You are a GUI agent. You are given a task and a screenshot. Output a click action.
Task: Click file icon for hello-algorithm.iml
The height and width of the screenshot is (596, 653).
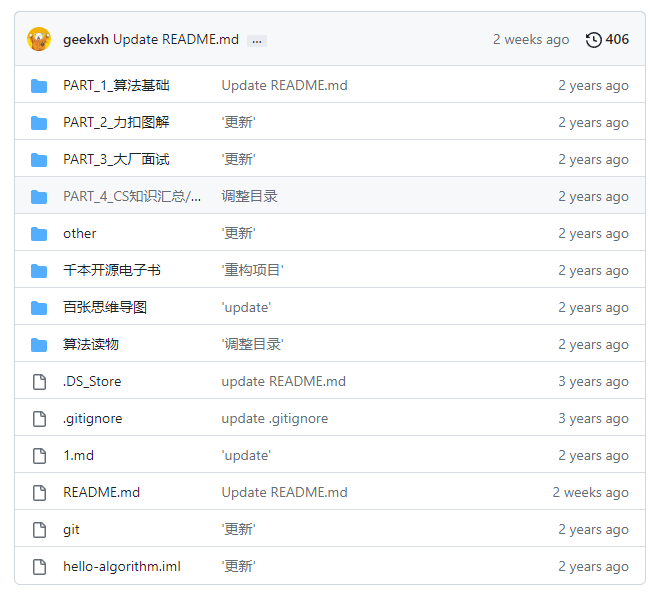[40, 567]
